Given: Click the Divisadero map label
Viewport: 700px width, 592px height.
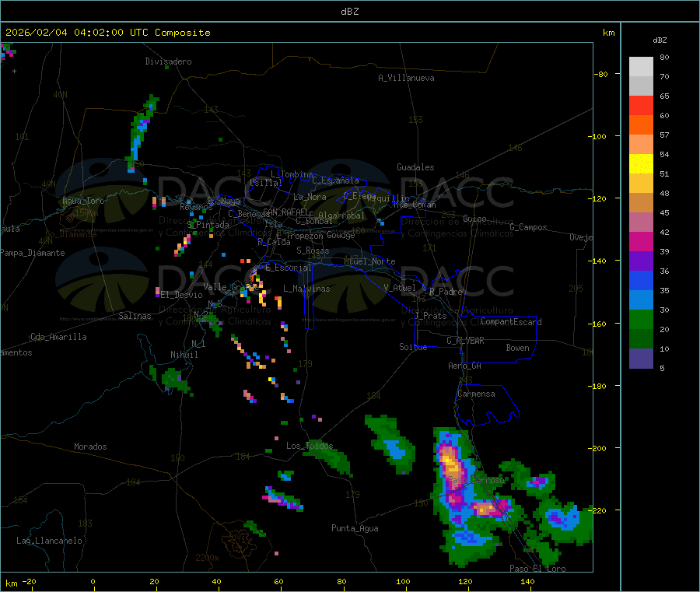Looking at the screenshot, I should (x=168, y=61).
